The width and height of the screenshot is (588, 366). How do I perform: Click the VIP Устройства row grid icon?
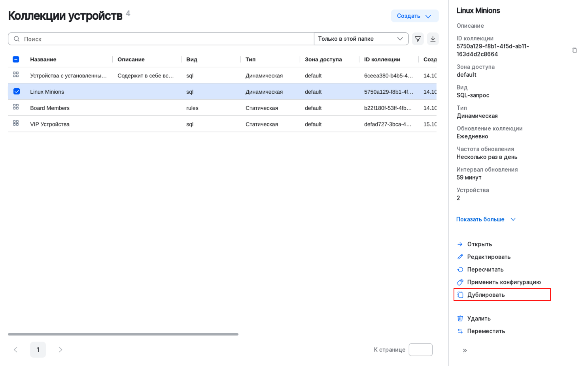tap(16, 123)
